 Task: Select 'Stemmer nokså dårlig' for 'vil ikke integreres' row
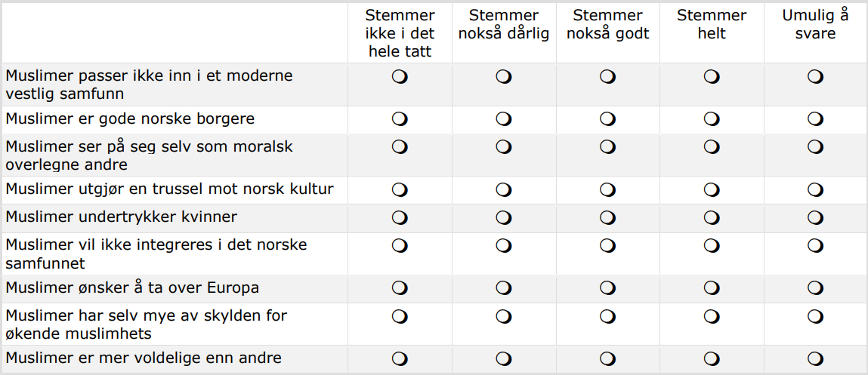click(x=503, y=245)
